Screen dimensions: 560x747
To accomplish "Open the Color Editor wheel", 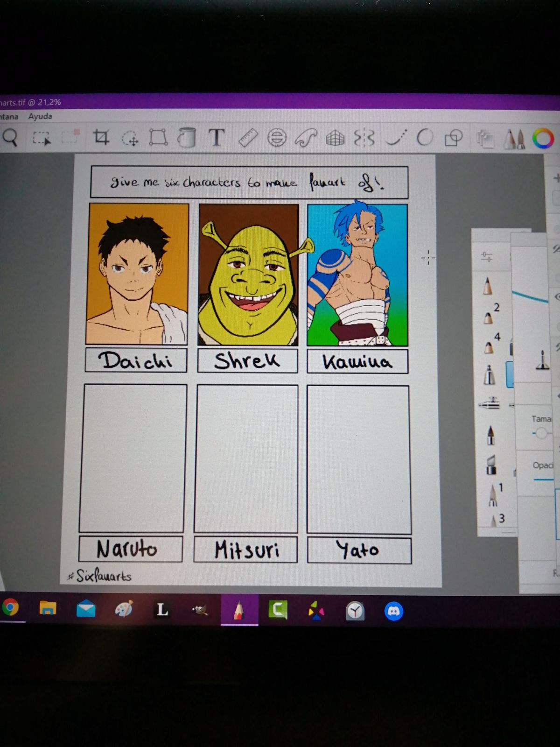I will coord(543,139).
